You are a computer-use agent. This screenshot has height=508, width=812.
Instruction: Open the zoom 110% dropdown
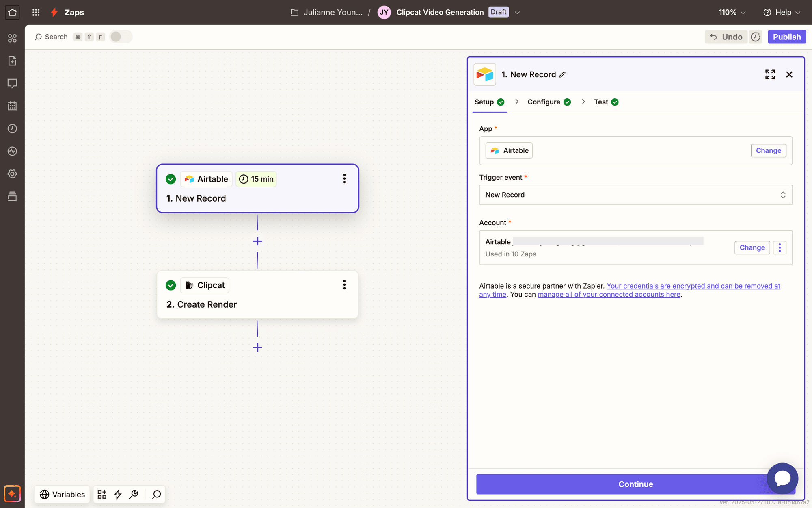(732, 12)
